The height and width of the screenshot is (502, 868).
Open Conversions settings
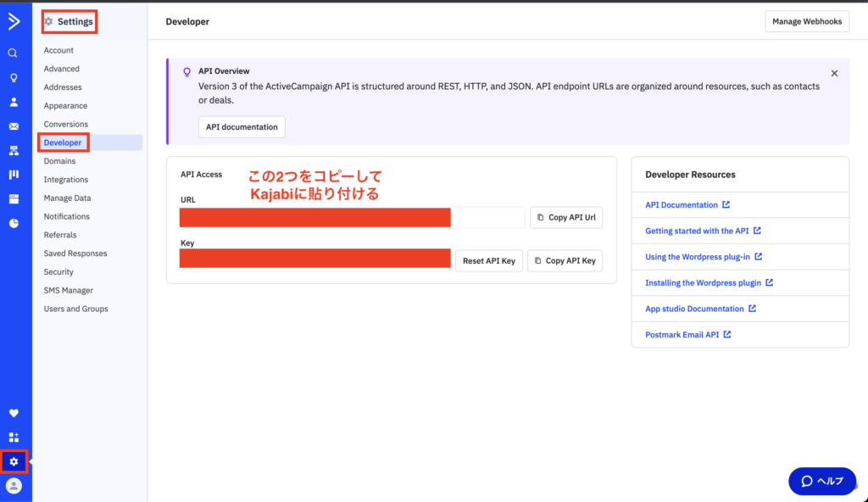66,124
